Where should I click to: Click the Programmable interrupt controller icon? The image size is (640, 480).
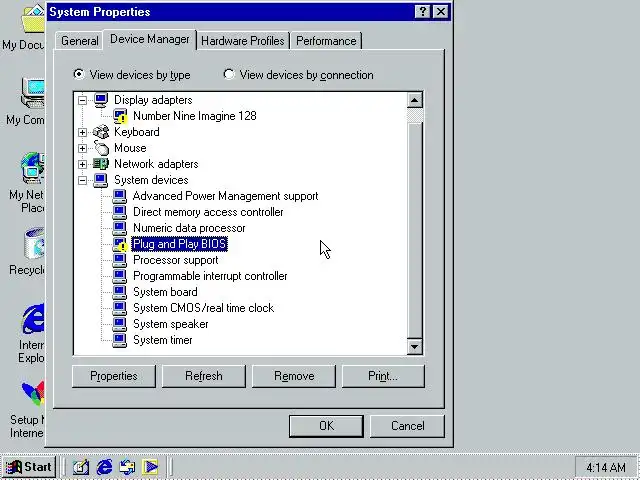[x=120, y=276]
